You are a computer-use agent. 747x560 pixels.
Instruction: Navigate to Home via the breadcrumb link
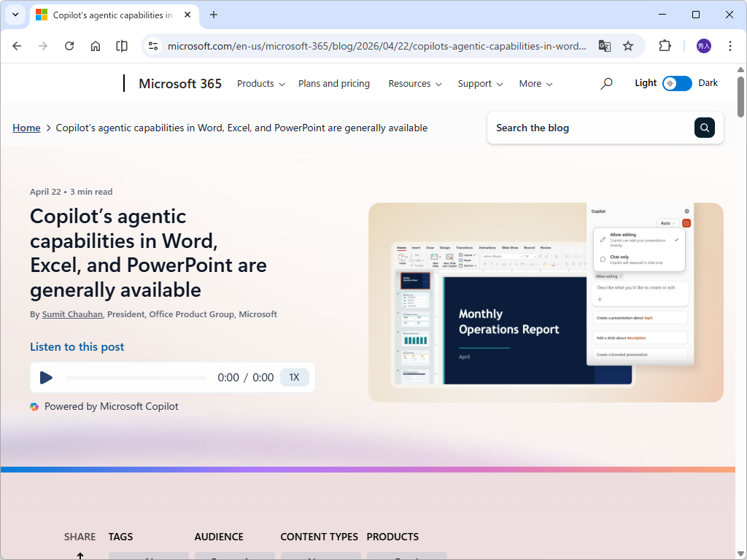point(26,127)
